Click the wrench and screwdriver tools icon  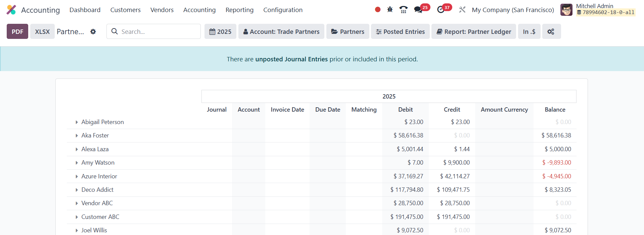462,10
